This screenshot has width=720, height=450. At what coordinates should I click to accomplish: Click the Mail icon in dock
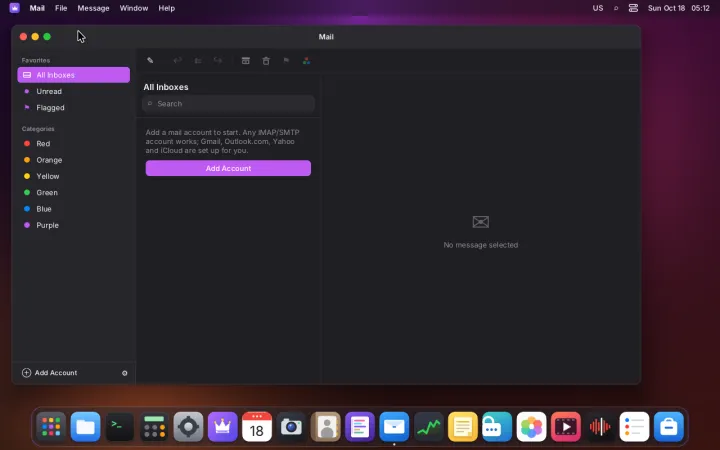click(x=394, y=427)
